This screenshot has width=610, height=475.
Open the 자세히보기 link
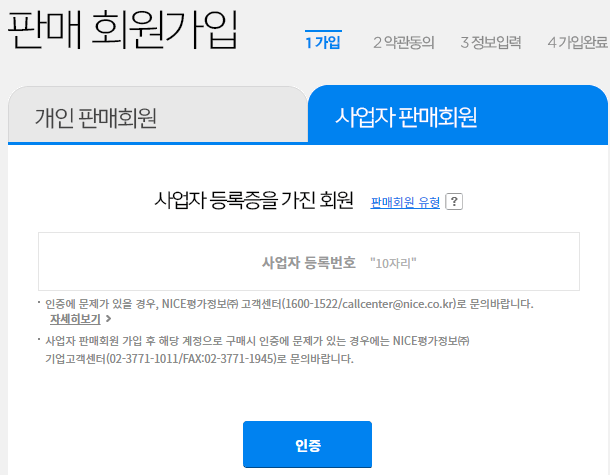(75, 319)
